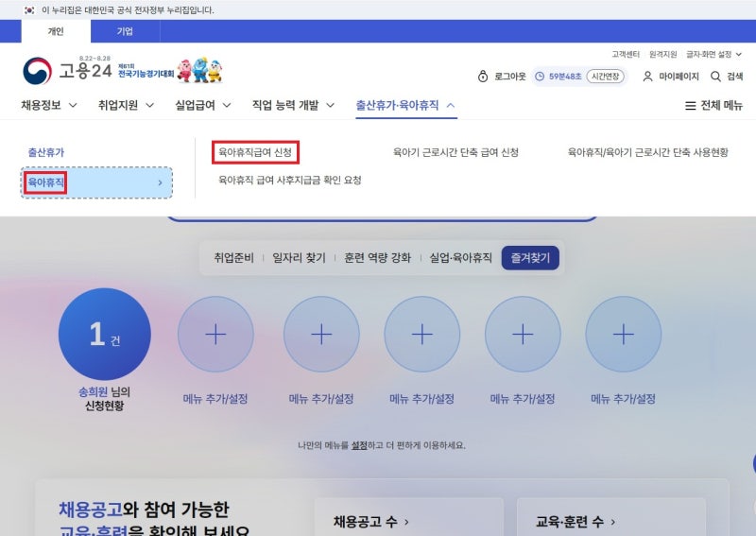Select 일자리 찾기 category tab
Viewport: 756px width, 536px height.
click(299, 258)
